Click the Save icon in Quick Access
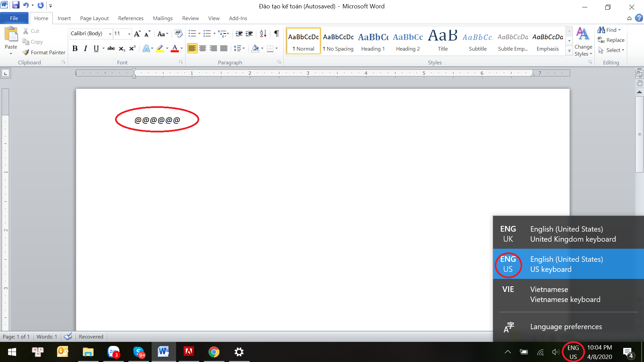 pyautogui.click(x=15, y=5)
